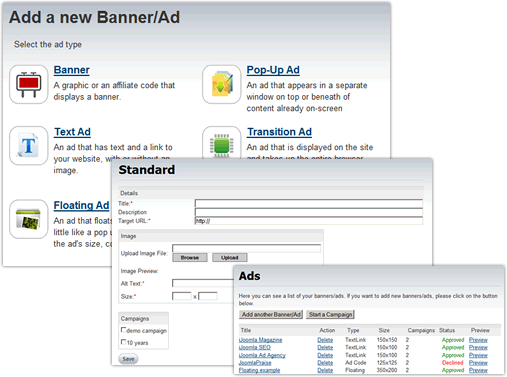Viewport: 507px width, 377px height.
Task: Check the demo campaign checkbox
Action: tap(123, 330)
